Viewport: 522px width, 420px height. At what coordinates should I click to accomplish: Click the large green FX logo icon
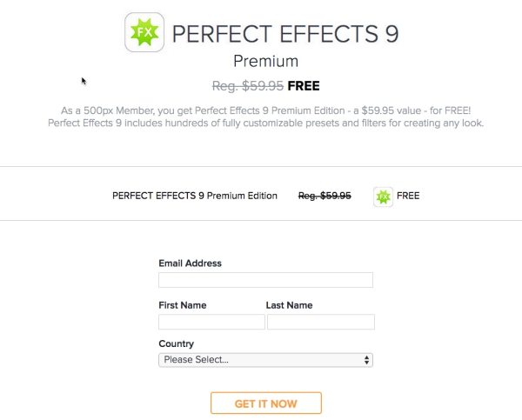[144, 33]
